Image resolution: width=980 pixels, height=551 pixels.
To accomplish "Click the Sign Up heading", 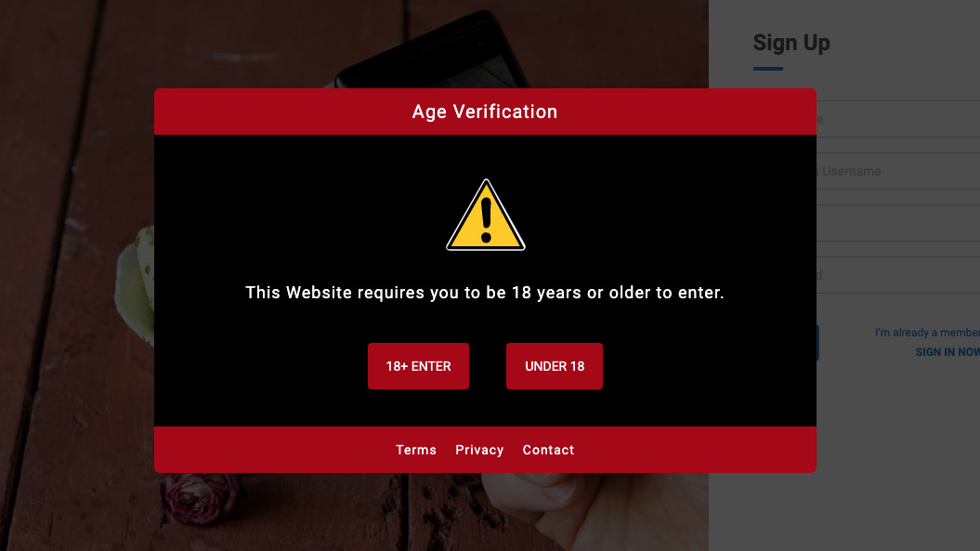I will (x=791, y=43).
